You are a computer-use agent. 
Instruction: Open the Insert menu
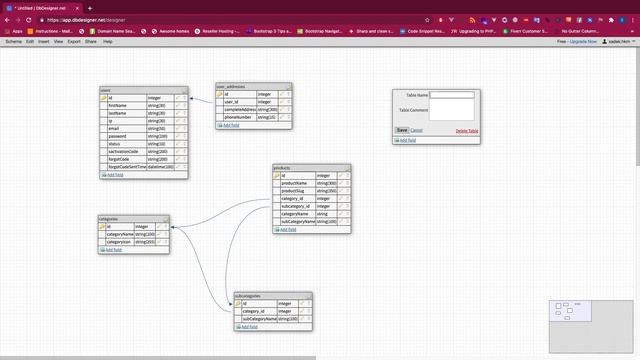click(x=44, y=42)
